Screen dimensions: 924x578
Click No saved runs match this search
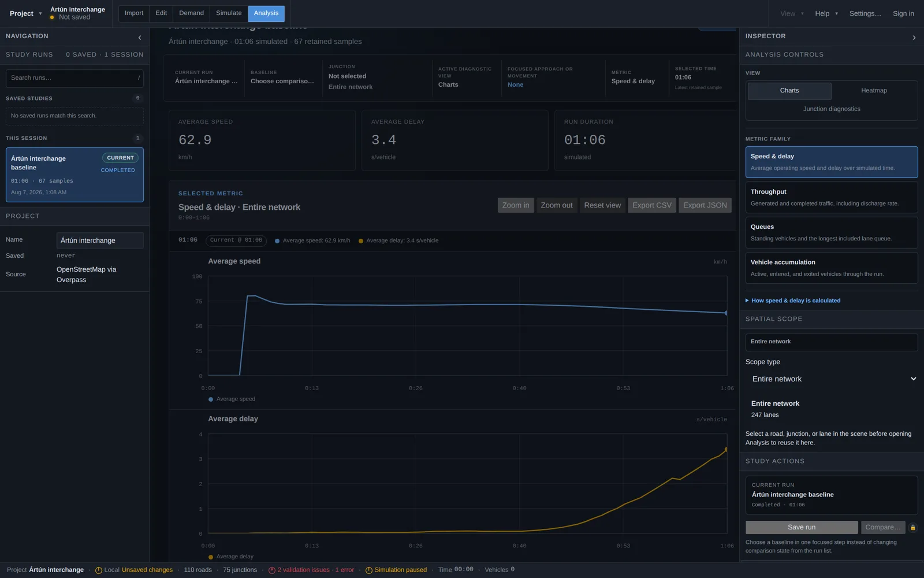pyautogui.click(x=74, y=116)
